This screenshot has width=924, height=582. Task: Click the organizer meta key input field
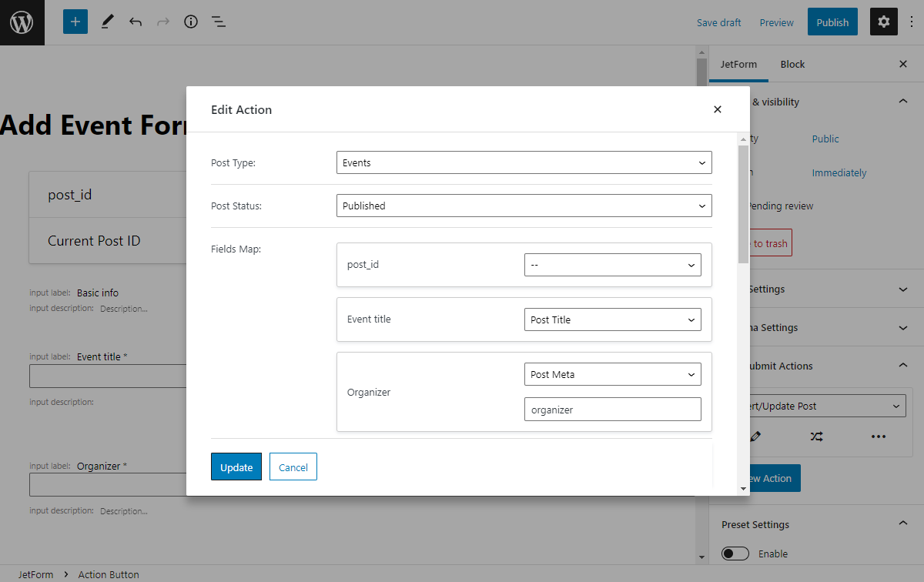(612, 409)
